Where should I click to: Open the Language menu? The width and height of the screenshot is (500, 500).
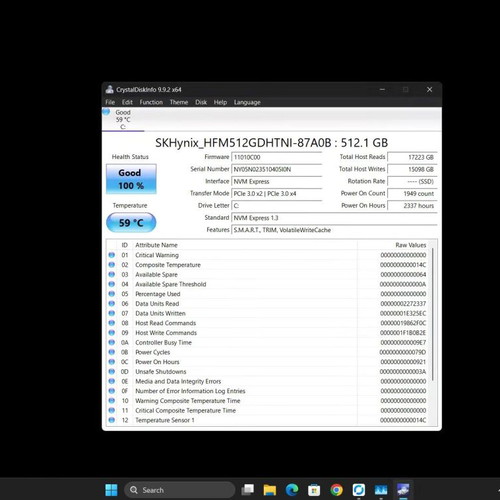coord(247,102)
